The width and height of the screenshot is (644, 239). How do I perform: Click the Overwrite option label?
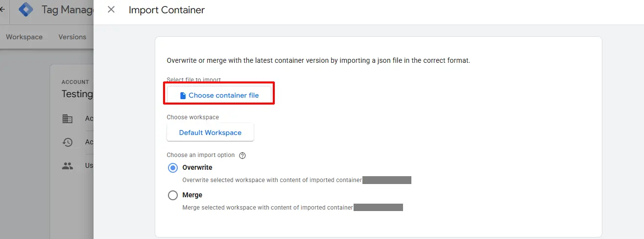pyautogui.click(x=197, y=167)
